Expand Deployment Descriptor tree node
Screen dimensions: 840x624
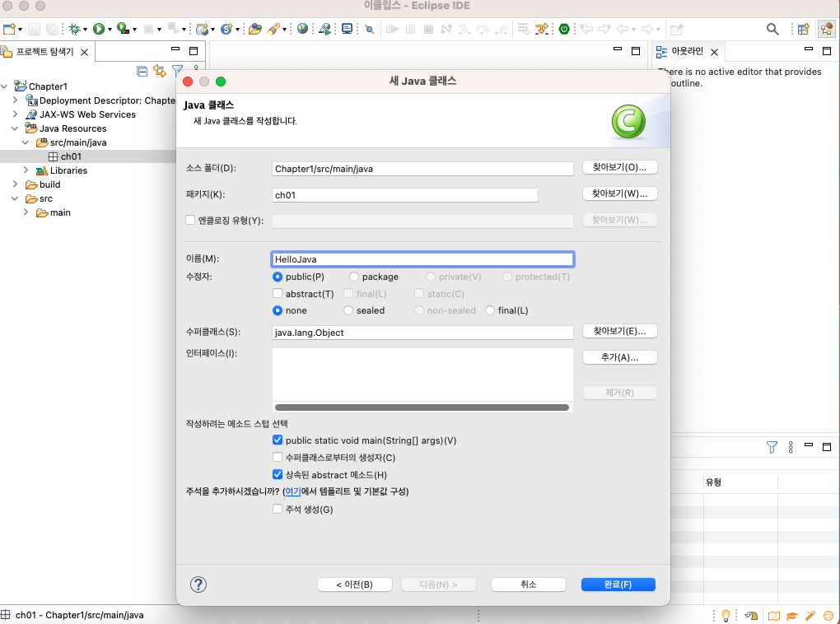[16, 100]
